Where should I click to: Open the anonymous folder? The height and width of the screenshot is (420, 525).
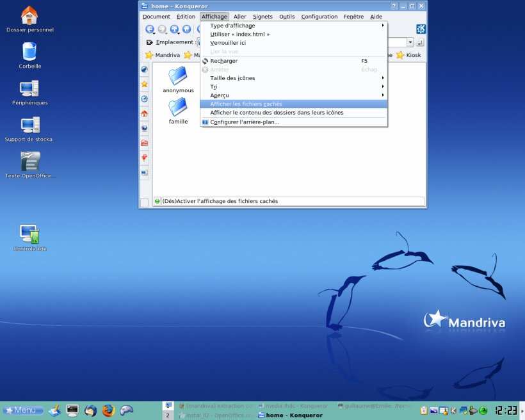point(178,79)
